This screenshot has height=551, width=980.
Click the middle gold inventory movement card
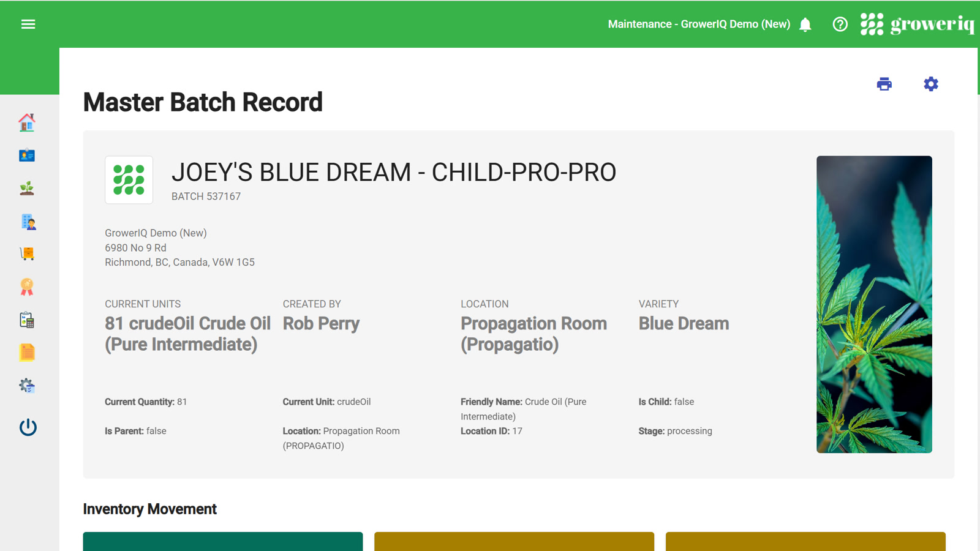point(514,541)
